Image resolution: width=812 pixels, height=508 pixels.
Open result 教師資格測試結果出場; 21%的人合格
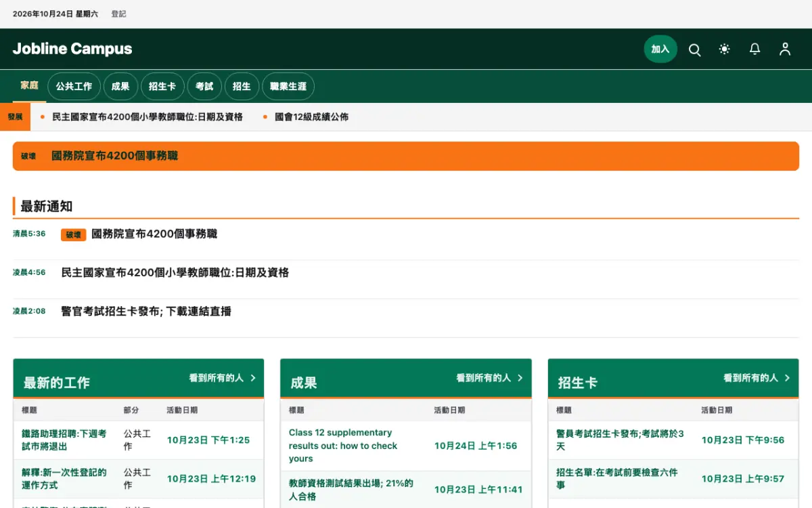click(x=351, y=490)
